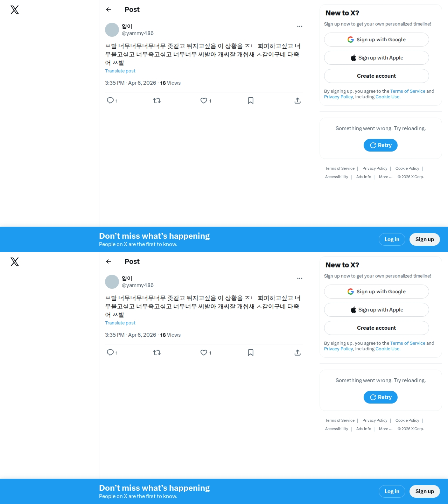Open share options on the upper post
This screenshot has width=448, height=504.
(x=297, y=100)
